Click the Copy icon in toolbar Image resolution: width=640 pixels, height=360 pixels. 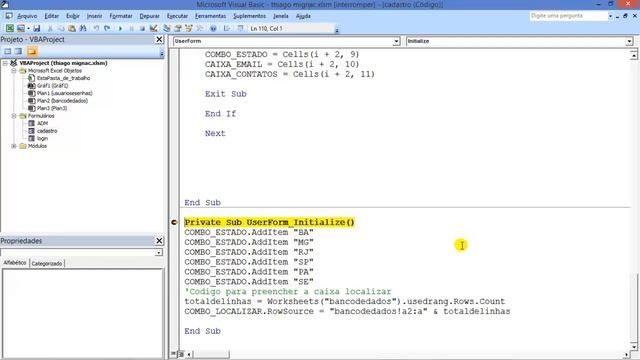pyautogui.click(x=60, y=29)
